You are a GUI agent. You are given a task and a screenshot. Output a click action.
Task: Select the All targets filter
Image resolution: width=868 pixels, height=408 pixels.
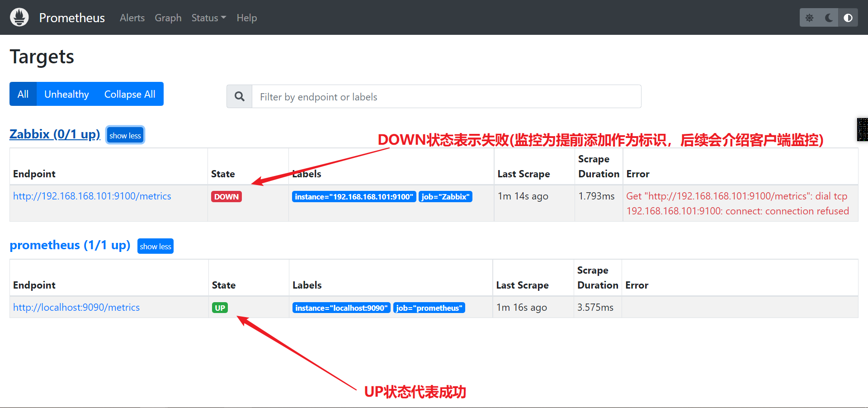23,94
